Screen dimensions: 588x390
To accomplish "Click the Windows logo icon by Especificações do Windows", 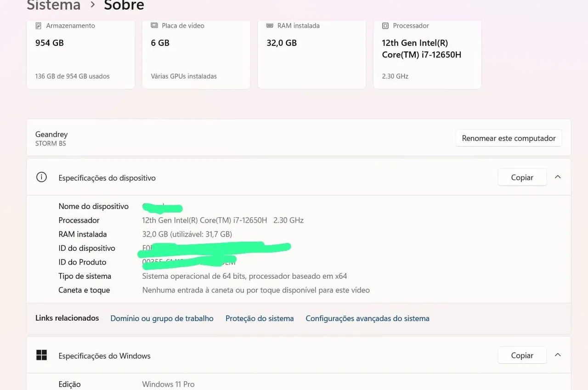I will (x=41, y=355).
